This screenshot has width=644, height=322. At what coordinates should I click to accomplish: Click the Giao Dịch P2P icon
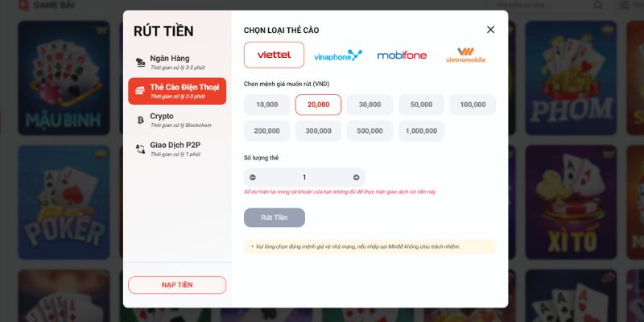point(141,148)
